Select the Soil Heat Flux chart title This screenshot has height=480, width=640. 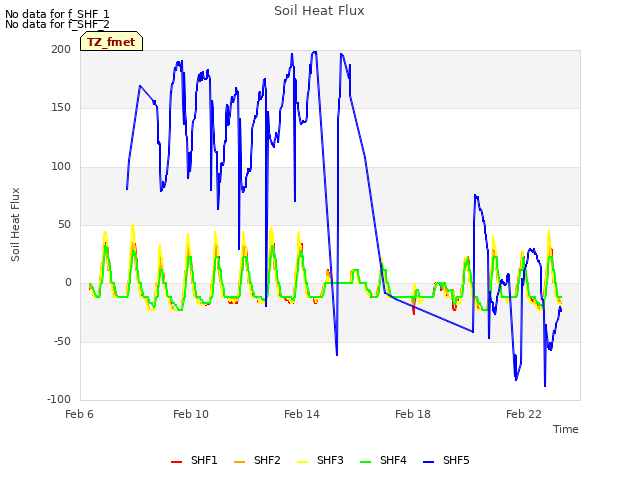click(319, 11)
